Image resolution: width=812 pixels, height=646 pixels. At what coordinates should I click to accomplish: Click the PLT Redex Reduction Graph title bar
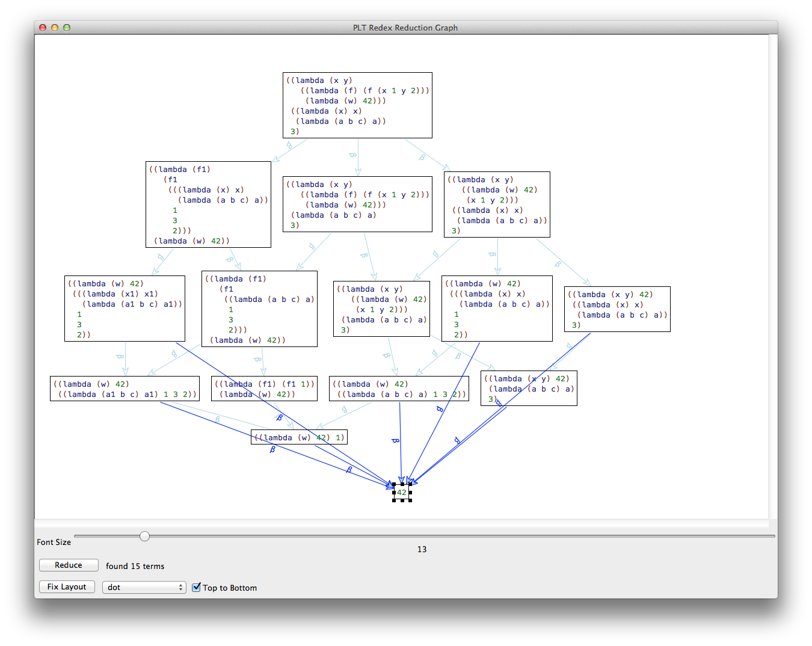(x=405, y=28)
